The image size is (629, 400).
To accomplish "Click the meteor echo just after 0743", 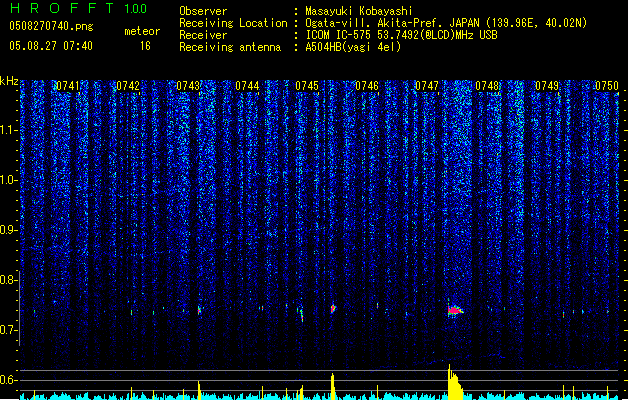I will tap(199, 310).
